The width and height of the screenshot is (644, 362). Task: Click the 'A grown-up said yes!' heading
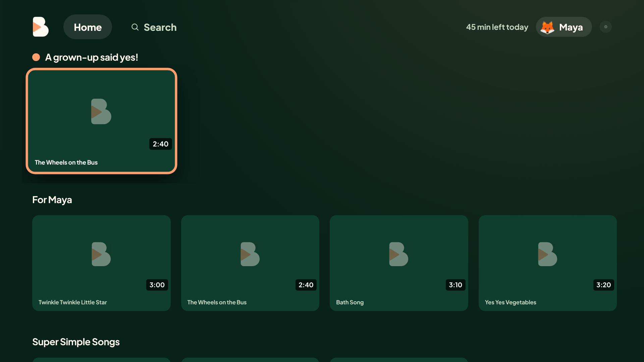[x=92, y=57]
